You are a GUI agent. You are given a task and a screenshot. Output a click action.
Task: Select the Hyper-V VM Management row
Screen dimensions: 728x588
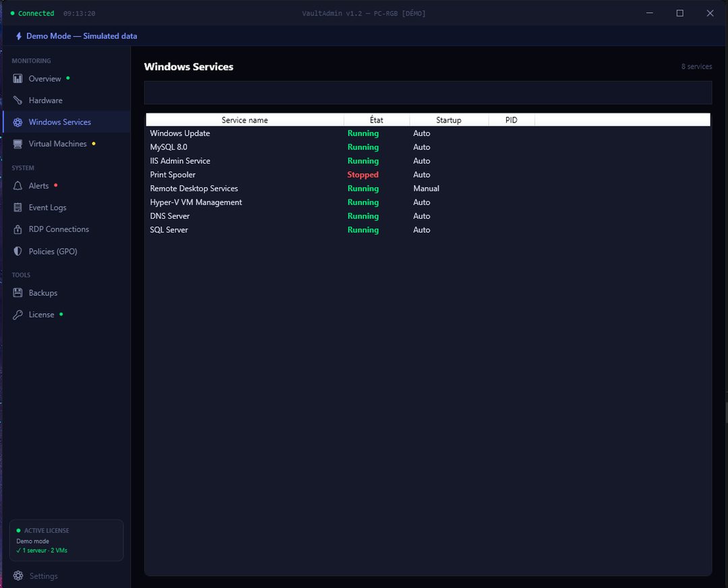point(427,202)
